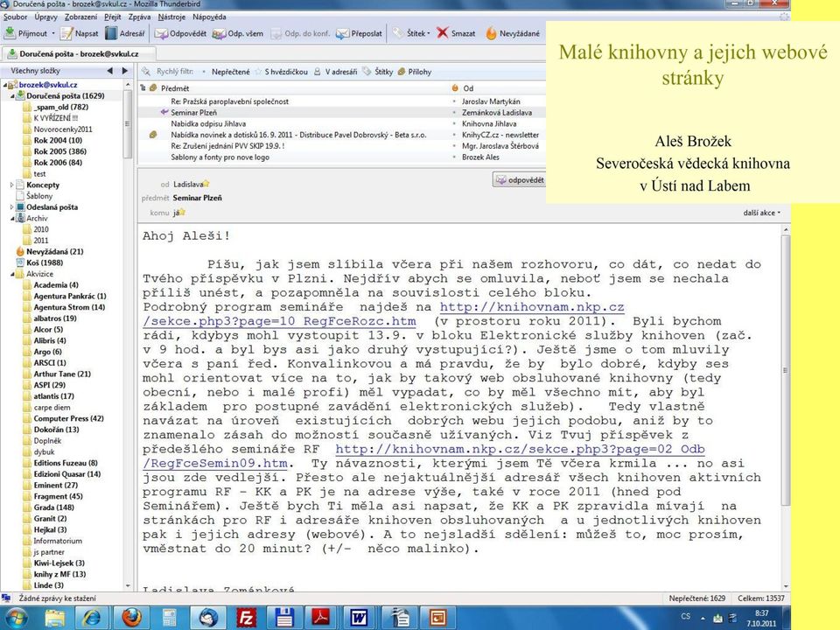
Task: Click the message body scrollbar
Action: (786, 369)
